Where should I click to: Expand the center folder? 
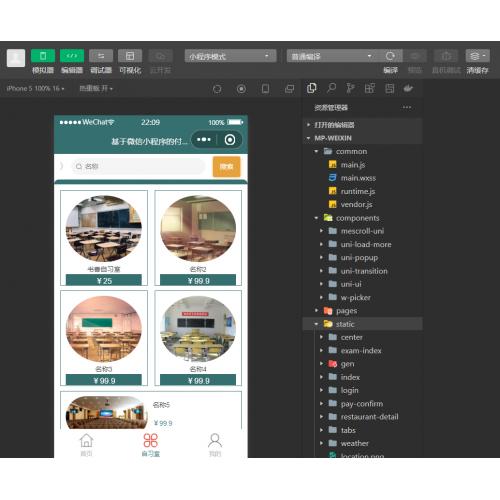363,337
